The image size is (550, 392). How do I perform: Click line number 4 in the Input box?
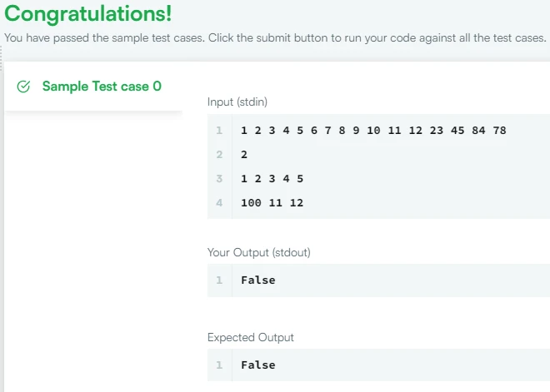pyautogui.click(x=219, y=203)
